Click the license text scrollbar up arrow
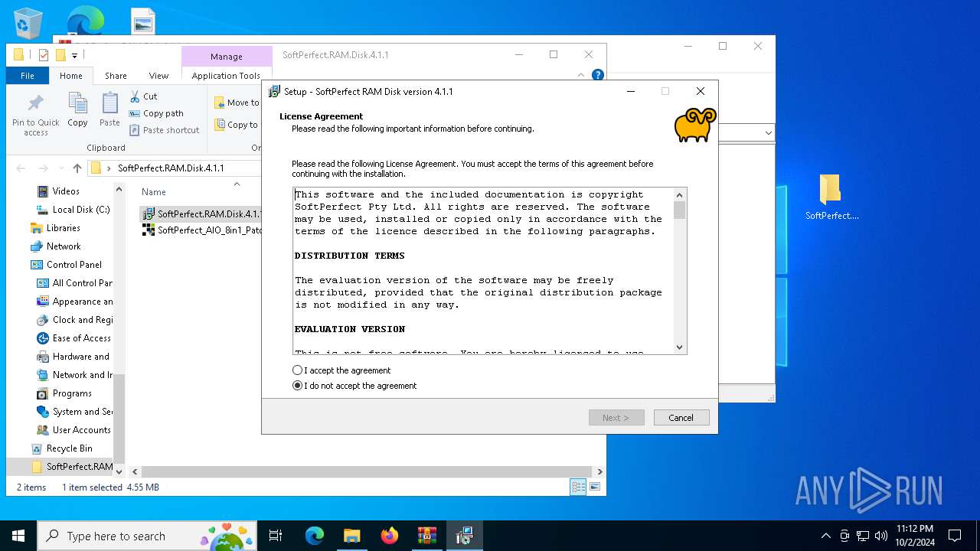Image resolution: width=980 pixels, height=551 pixels. pyautogui.click(x=679, y=194)
